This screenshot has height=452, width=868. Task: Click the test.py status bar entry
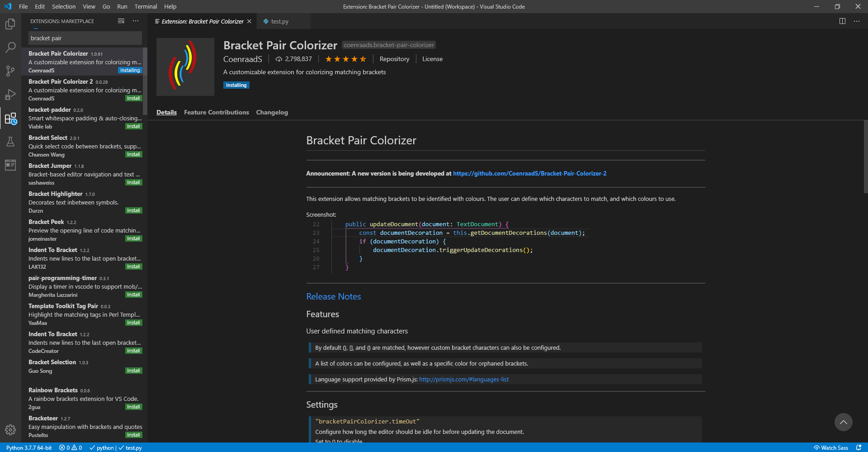pos(131,447)
